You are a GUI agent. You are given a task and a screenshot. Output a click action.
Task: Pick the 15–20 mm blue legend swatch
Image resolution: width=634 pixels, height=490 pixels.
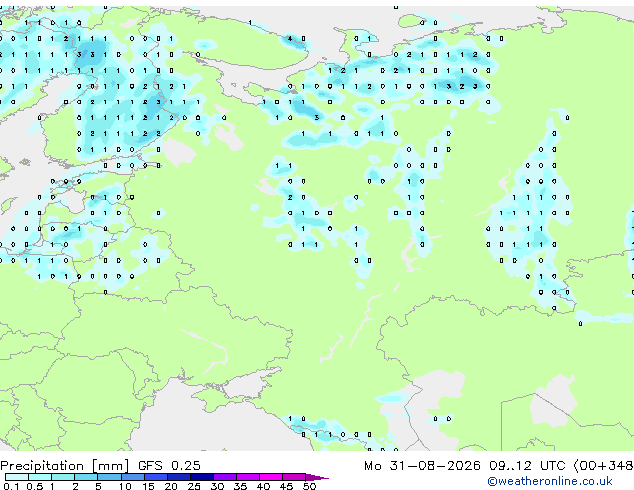click(x=155, y=477)
